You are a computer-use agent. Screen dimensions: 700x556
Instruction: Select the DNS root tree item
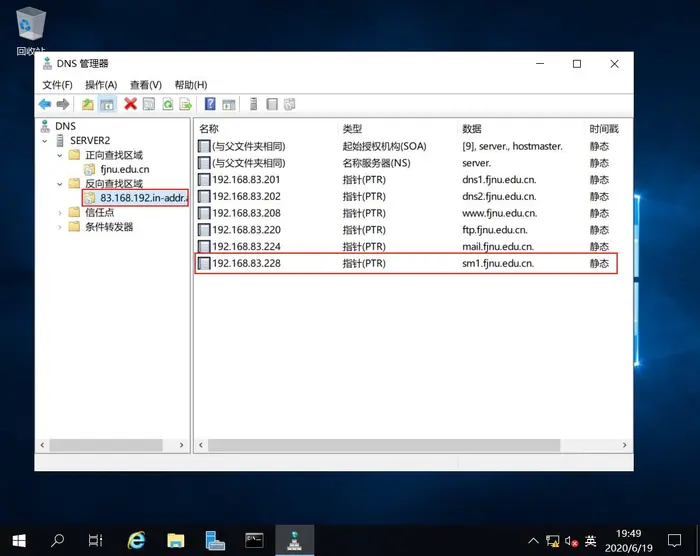(65, 126)
